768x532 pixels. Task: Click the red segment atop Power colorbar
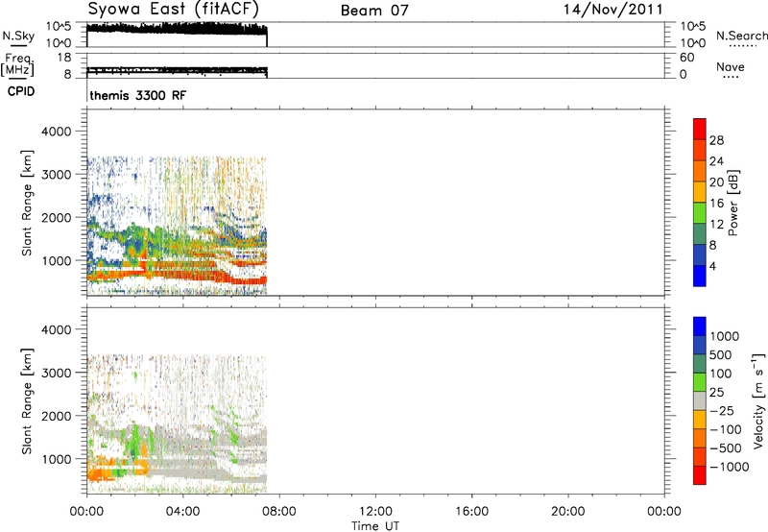tap(700, 129)
